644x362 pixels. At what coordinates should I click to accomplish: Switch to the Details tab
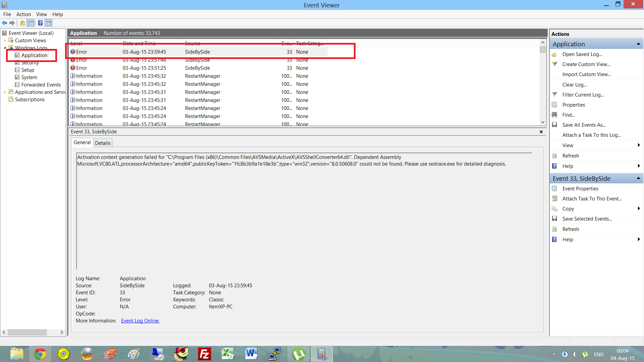click(x=103, y=143)
